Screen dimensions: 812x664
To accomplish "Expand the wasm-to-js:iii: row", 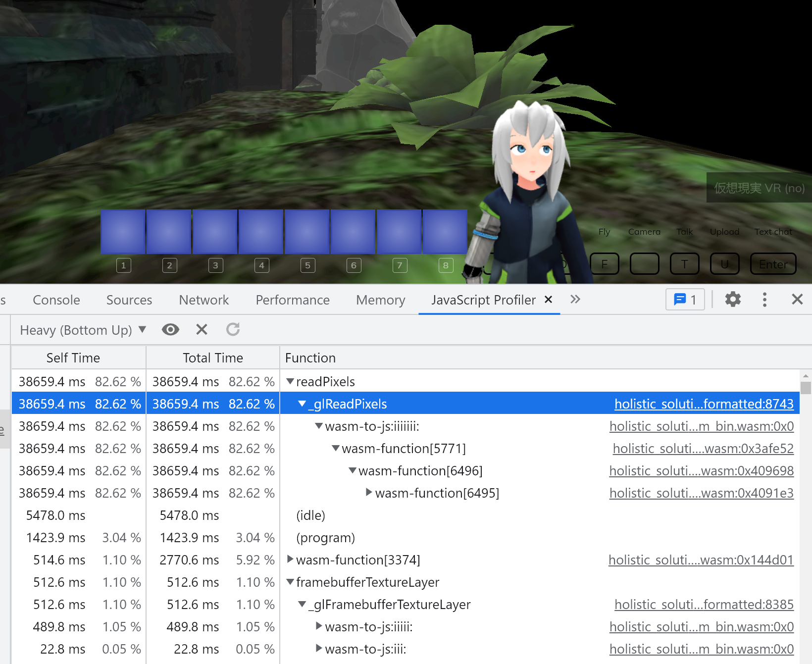I will point(319,648).
